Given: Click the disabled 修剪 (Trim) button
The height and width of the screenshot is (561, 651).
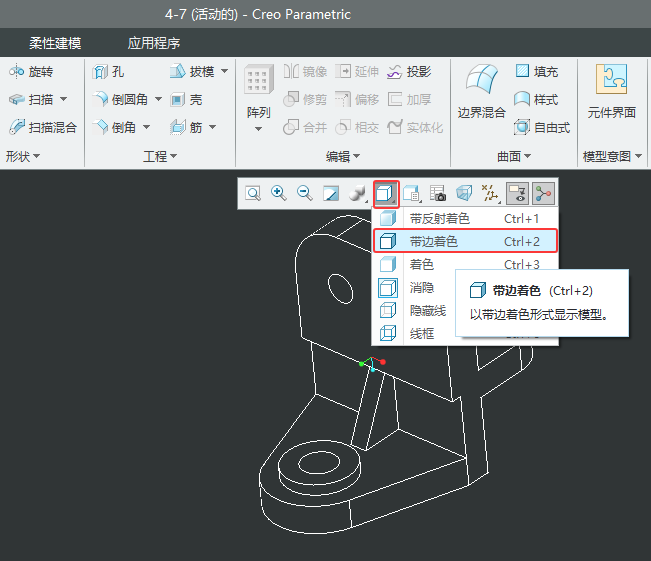Looking at the screenshot, I should 305,99.
